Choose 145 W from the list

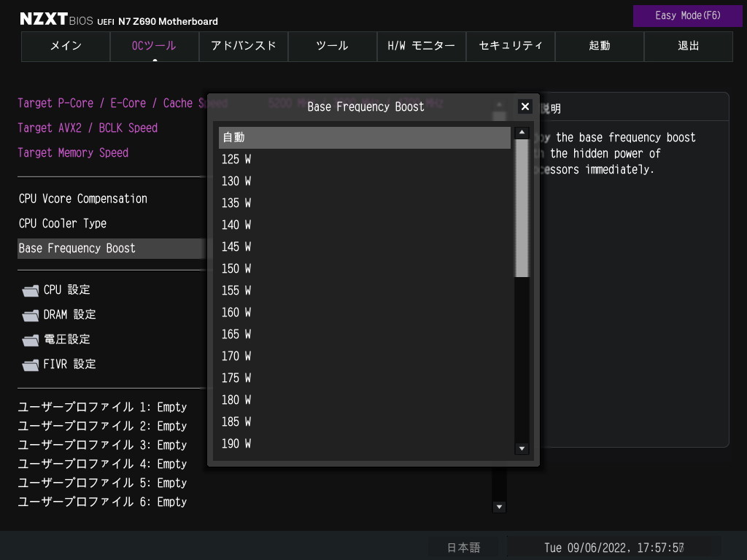pyautogui.click(x=365, y=247)
